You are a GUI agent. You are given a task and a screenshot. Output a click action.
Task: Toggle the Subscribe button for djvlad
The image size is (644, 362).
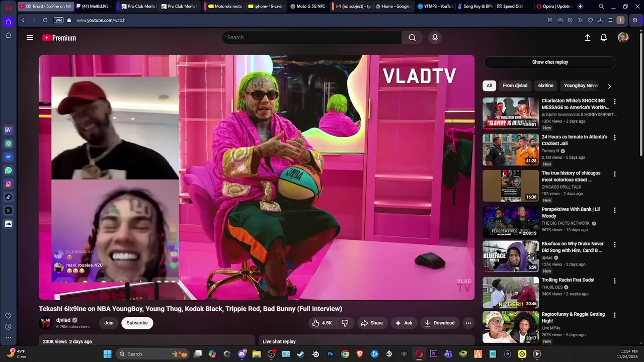[x=137, y=323]
